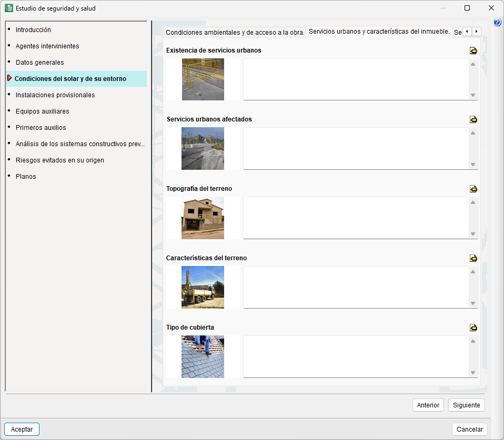The width and height of the screenshot is (504, 440).
Task: Click scroll-up arrow in Topografía del terreno field
Action: [473, 202]
